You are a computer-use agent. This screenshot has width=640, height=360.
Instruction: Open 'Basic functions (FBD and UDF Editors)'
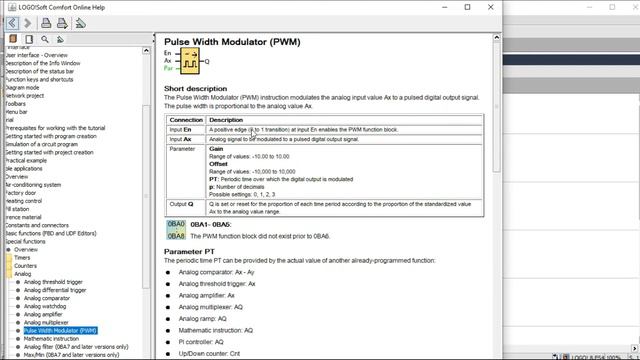51,233
